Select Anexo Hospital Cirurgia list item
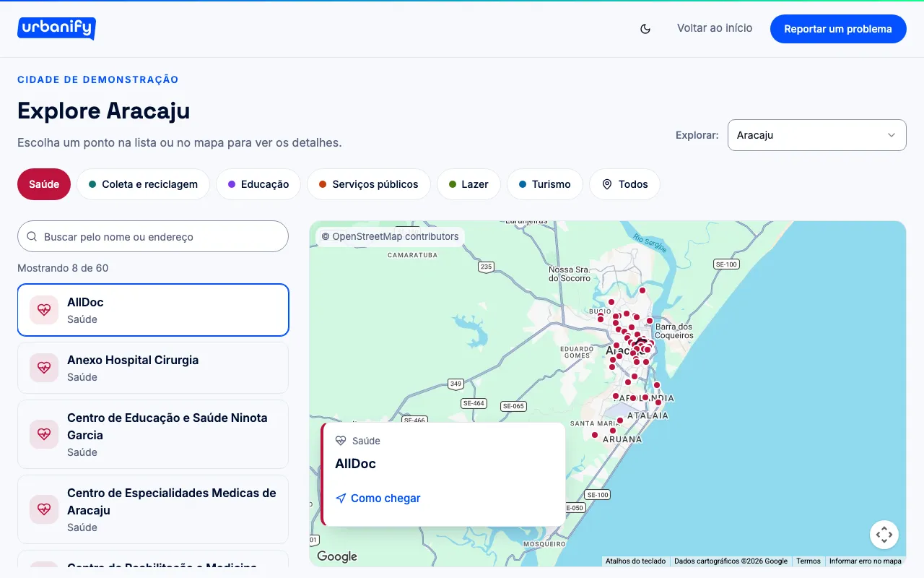924x578 pixels. [153, 368]
